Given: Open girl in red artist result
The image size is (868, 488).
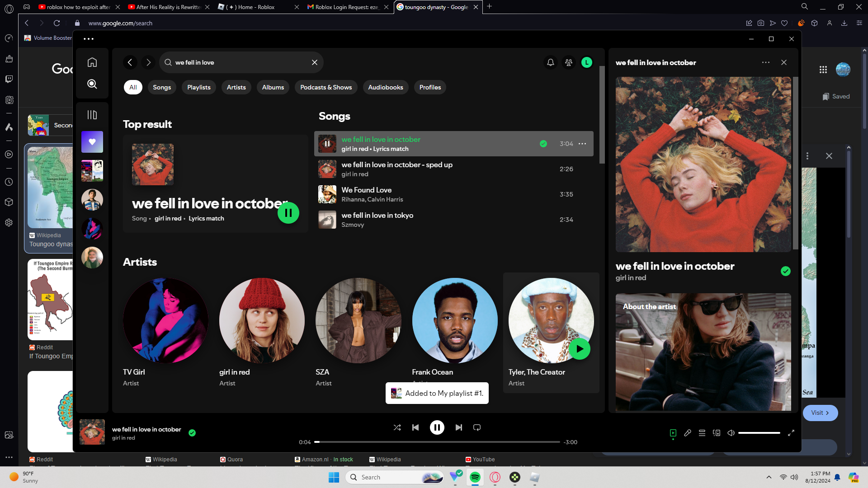Looking at the screenshot, I should click(262, 321).
